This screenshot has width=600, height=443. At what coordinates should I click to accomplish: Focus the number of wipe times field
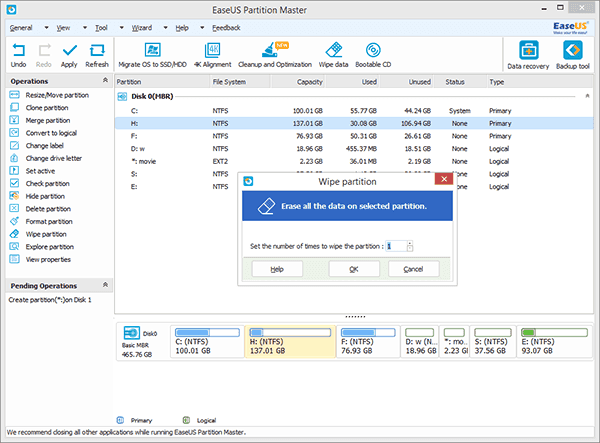(396, 246)
